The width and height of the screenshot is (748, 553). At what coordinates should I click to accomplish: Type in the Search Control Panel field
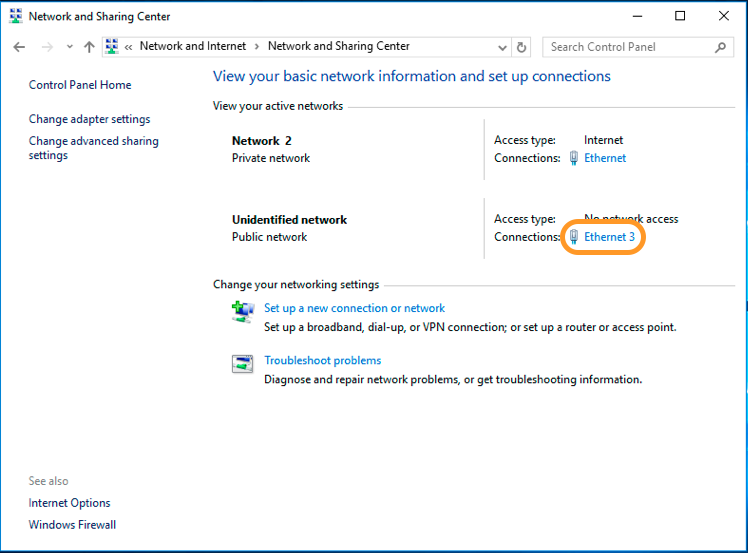tap(628, 47)
